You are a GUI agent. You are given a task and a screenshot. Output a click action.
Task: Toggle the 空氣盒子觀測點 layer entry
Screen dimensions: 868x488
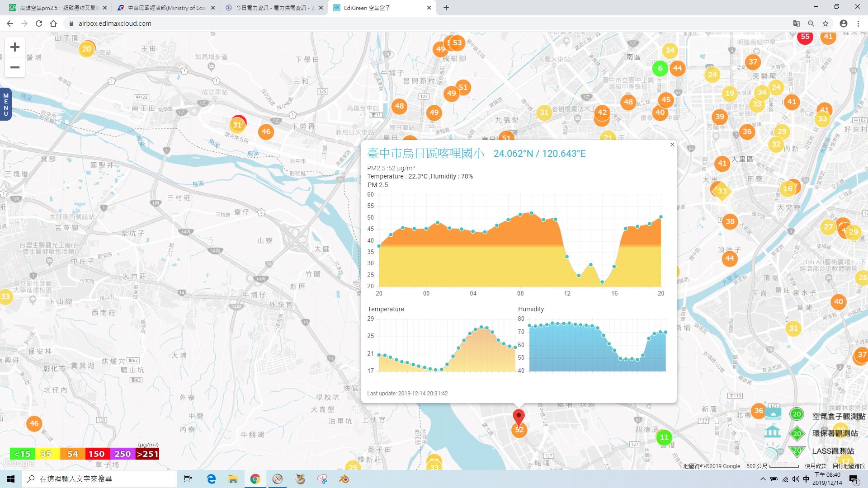point(839,416)
